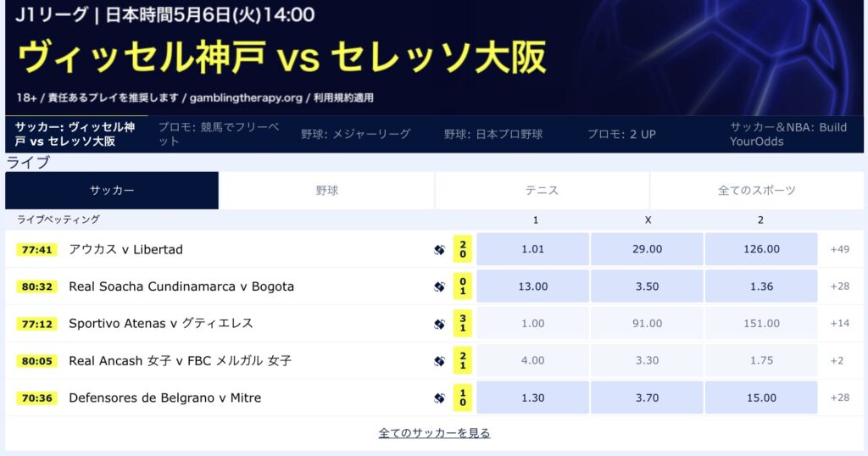Switch to the テニス live tab
Image resolution: width=868 pixels, height=456 pixels.
[x=542, y=191]
